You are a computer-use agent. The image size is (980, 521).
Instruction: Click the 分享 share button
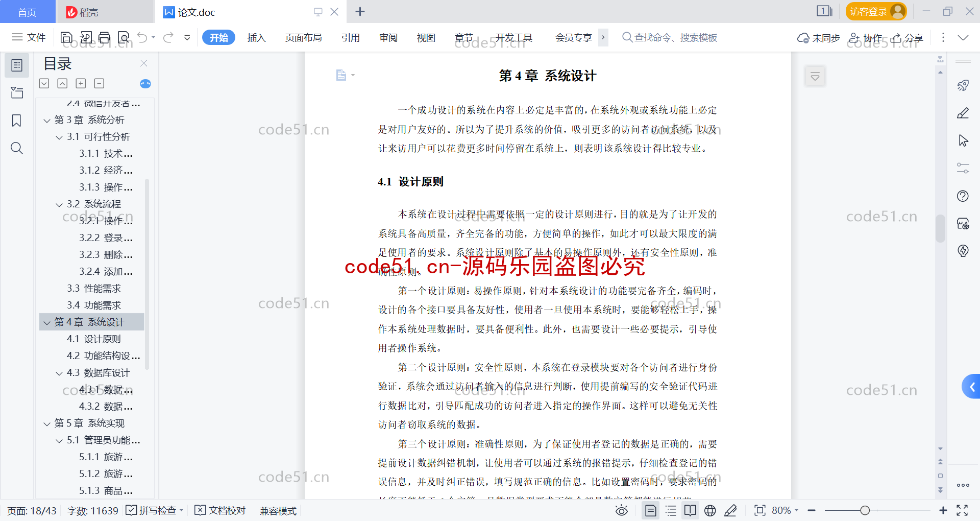point(907,38)
